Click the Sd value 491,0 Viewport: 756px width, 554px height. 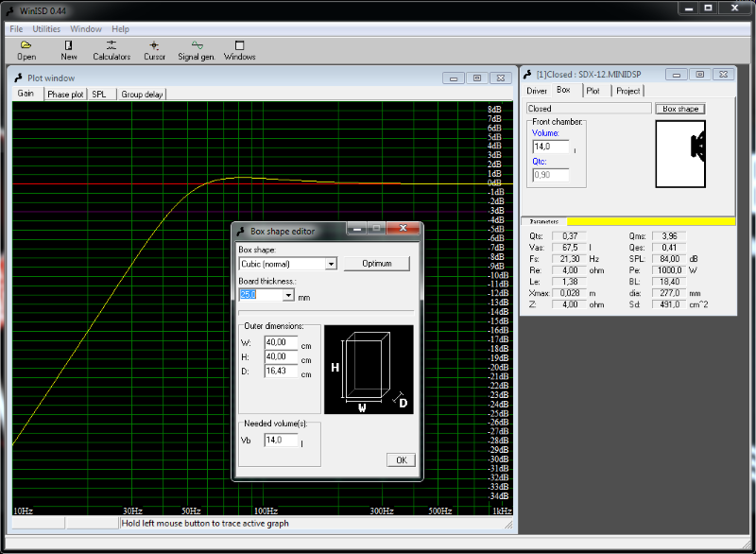coord(669,304)
